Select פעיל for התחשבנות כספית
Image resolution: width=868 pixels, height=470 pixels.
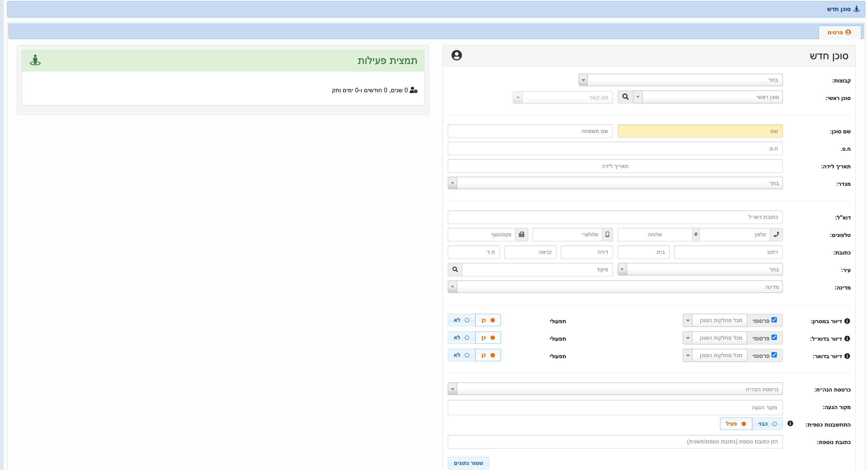[736, 424]
